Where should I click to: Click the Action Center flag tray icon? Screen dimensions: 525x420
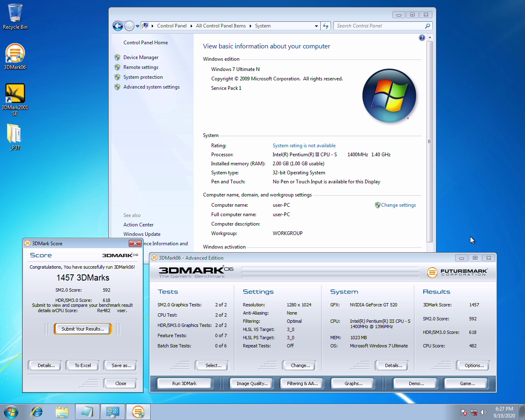(464, 412)
